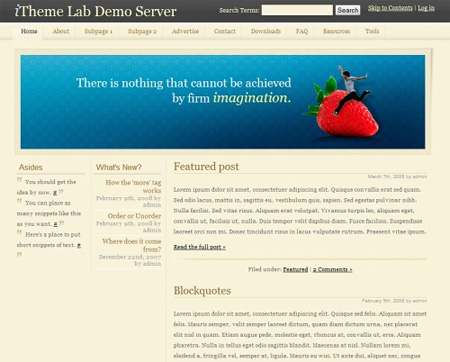The image size is (450, 362).
Task: Click the What's New? sidebar heading
Action: (119, 167)
